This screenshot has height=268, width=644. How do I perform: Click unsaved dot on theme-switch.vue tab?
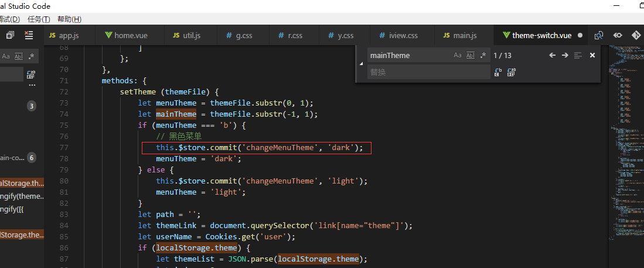pos(580,35)
